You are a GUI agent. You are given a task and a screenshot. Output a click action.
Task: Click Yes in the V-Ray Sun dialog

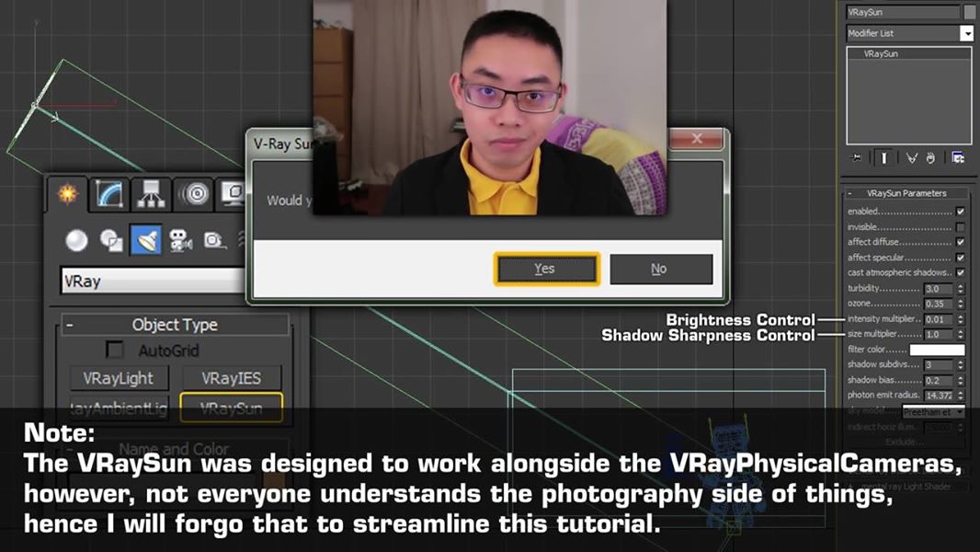point(546,269)
